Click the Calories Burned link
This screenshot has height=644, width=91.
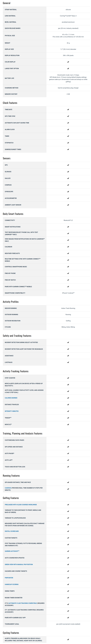tap(11, 398)
